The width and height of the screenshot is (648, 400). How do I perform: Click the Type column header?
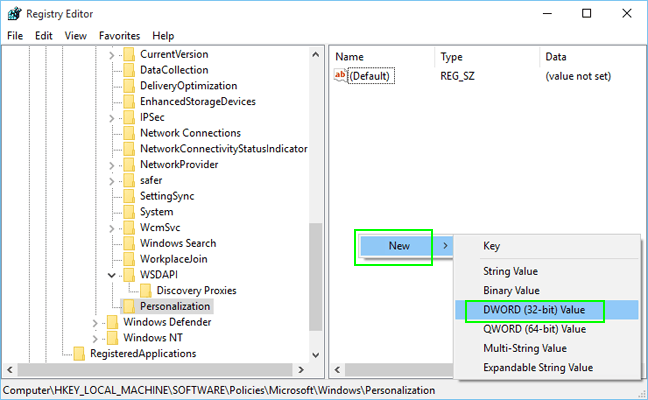click(x=485, y=57)
